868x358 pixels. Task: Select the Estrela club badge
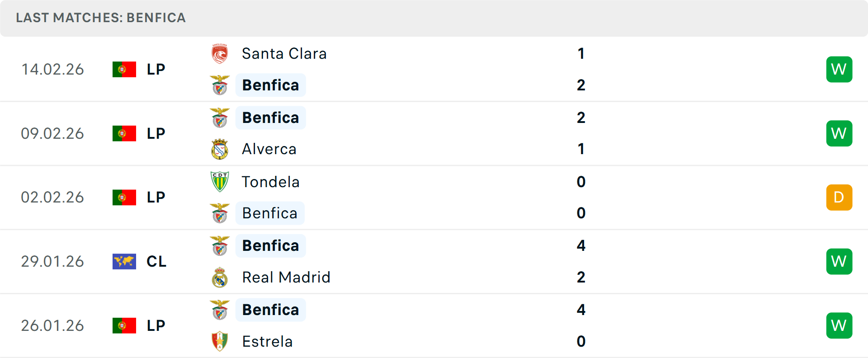coord(220,342)
